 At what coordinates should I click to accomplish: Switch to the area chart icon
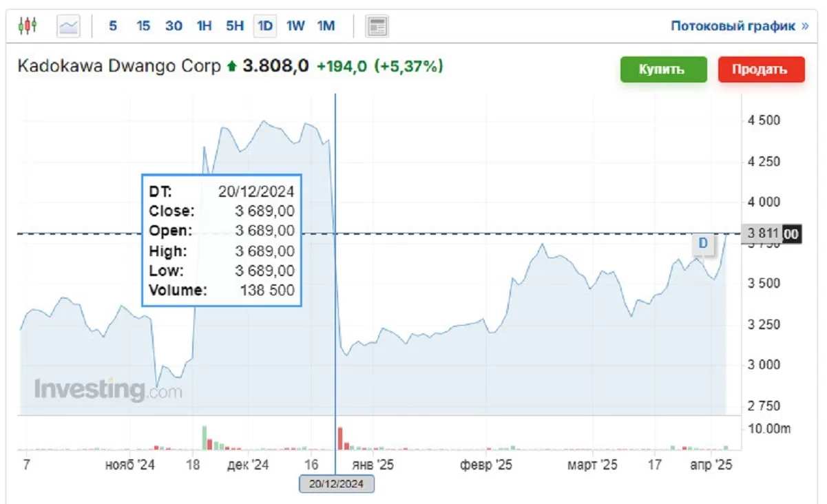point(68,26)
